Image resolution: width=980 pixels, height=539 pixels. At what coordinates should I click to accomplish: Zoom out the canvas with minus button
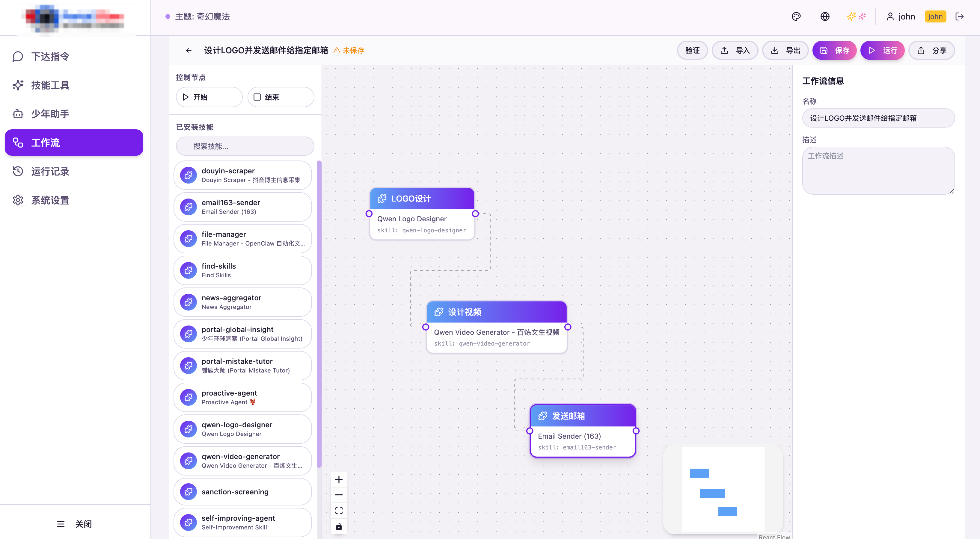point(339,495)
